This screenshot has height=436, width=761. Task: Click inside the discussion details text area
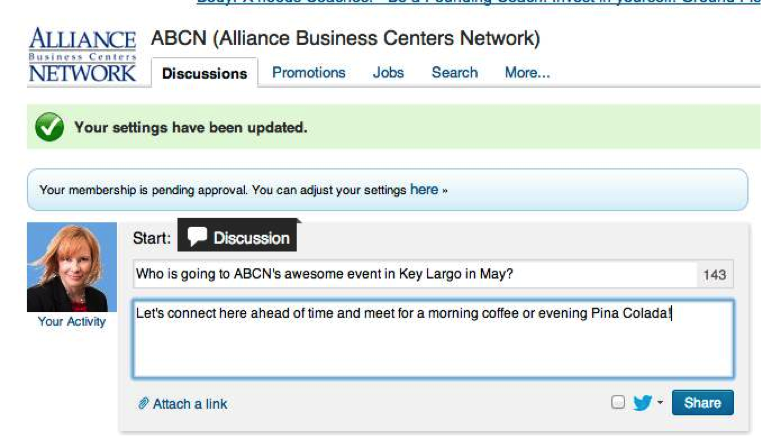tap(432, 345)
